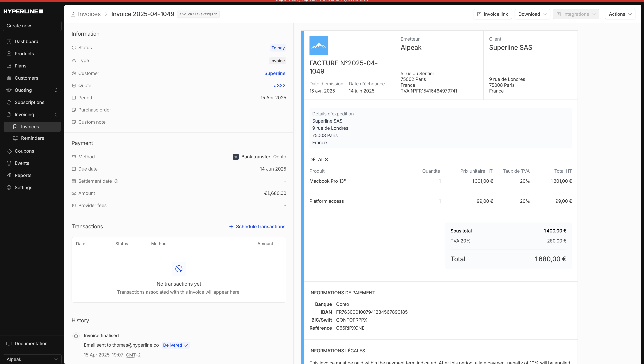Image resolution: width=644 pixels, height=364 pixels.
Task: Click the invoice breadcrumb document icon
Action: pos(73,14)
